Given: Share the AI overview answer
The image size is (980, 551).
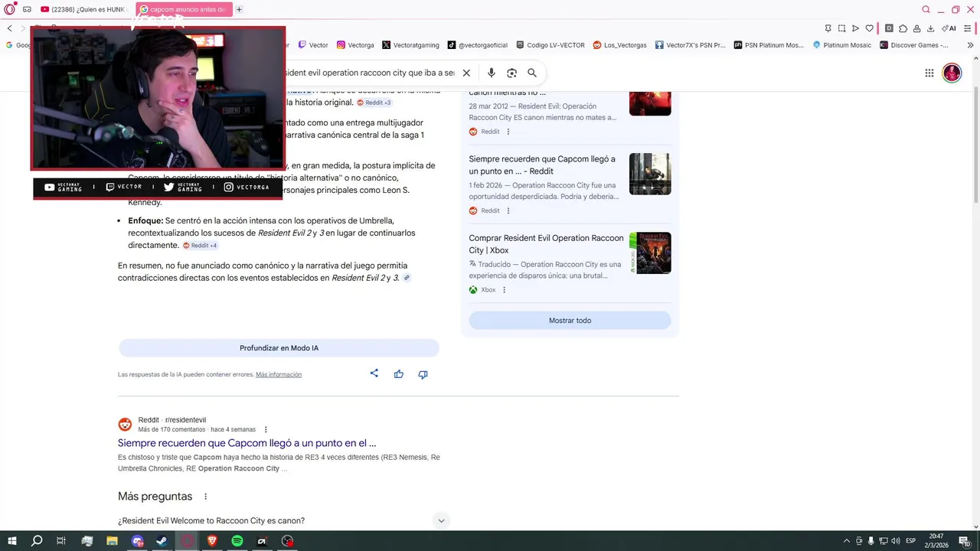Looking at the screenshot, I should 374,373.
